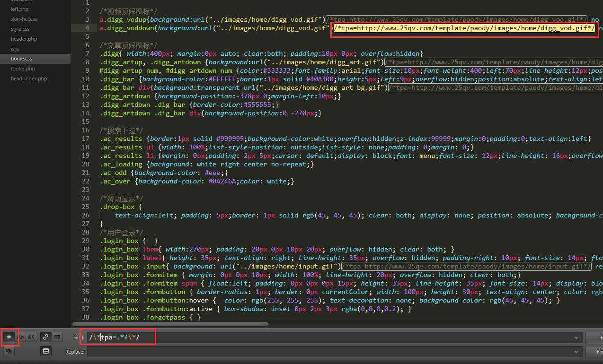The height and width of the screenshot is (364, 603).
Task: Click the highlighted tpa comment on line 4
Action: pos(464,28)
